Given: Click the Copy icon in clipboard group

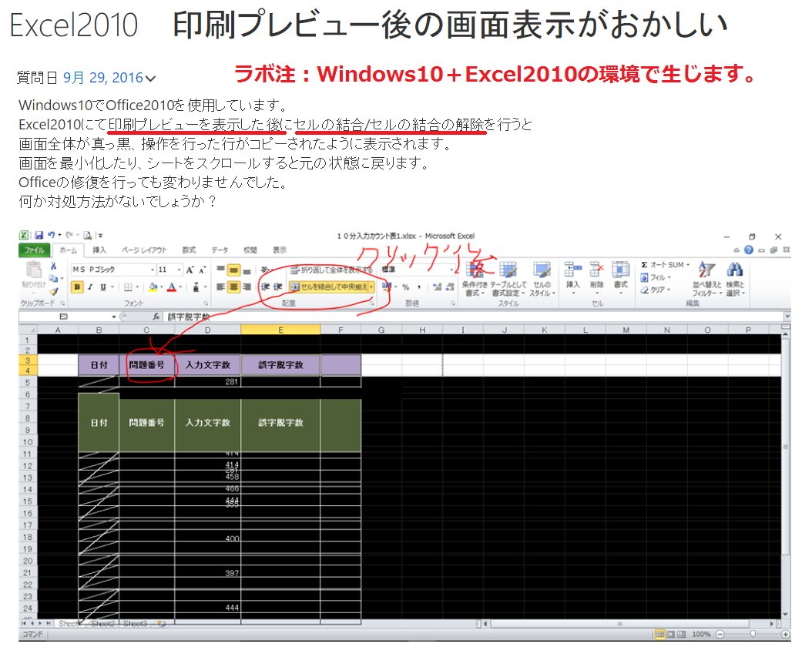Looking at the screenshot, I should (53, 278).
